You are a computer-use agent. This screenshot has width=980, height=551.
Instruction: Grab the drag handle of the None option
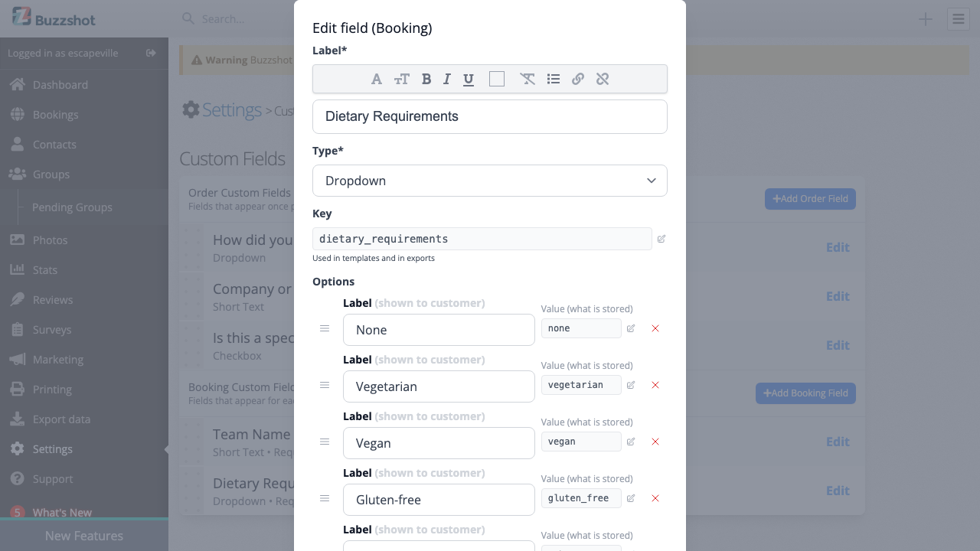325,328
